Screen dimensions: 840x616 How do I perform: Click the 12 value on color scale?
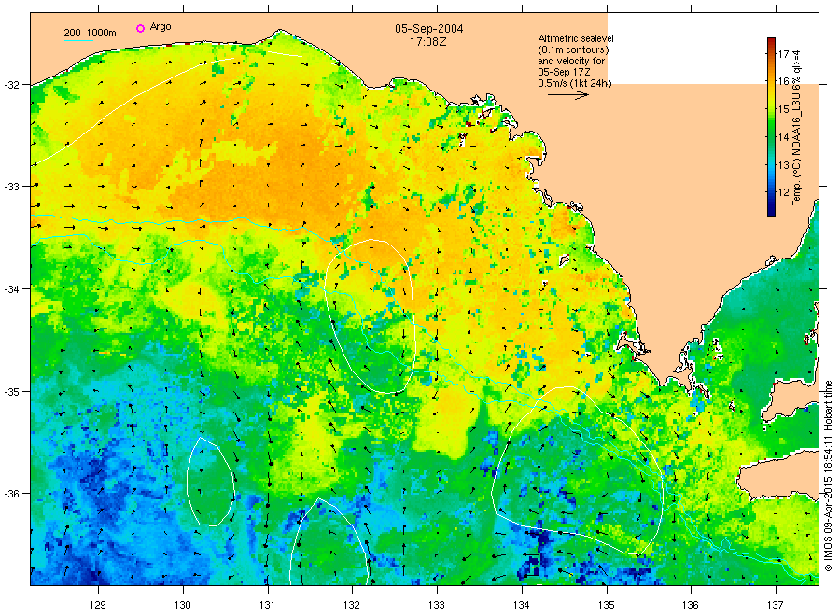click(783, 192)
